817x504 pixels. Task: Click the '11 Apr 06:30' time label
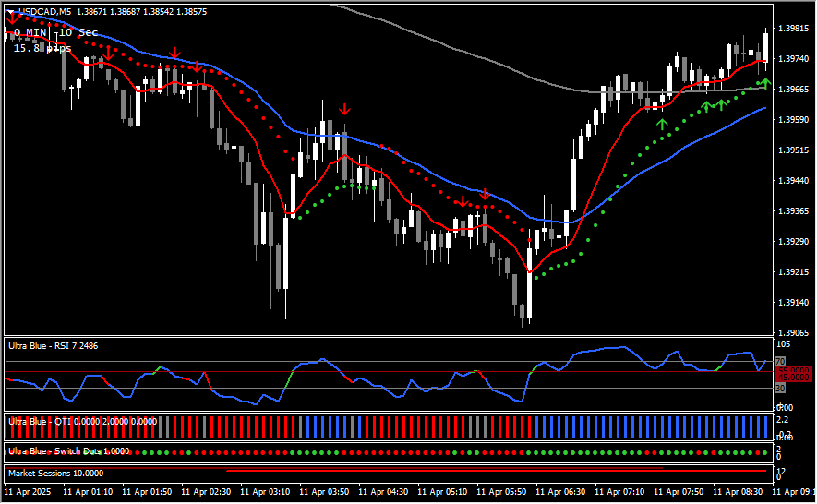point(559,493)
